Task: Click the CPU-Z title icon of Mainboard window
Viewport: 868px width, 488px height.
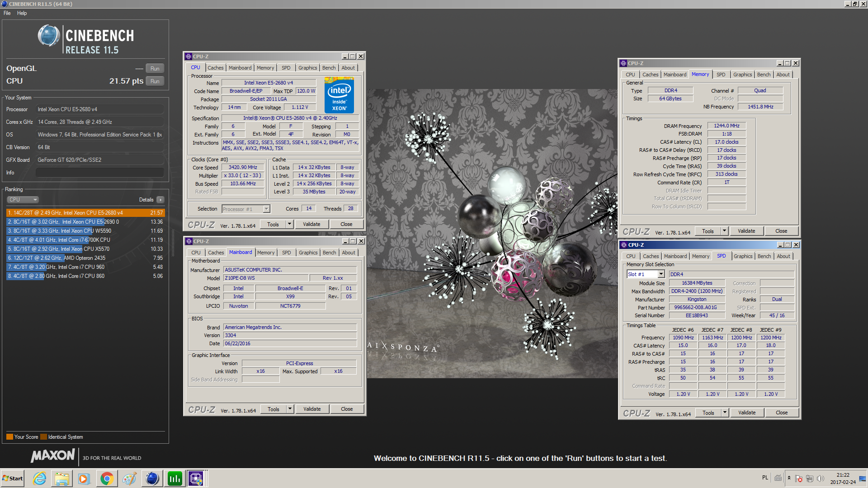Action: (x=189, y=241)
